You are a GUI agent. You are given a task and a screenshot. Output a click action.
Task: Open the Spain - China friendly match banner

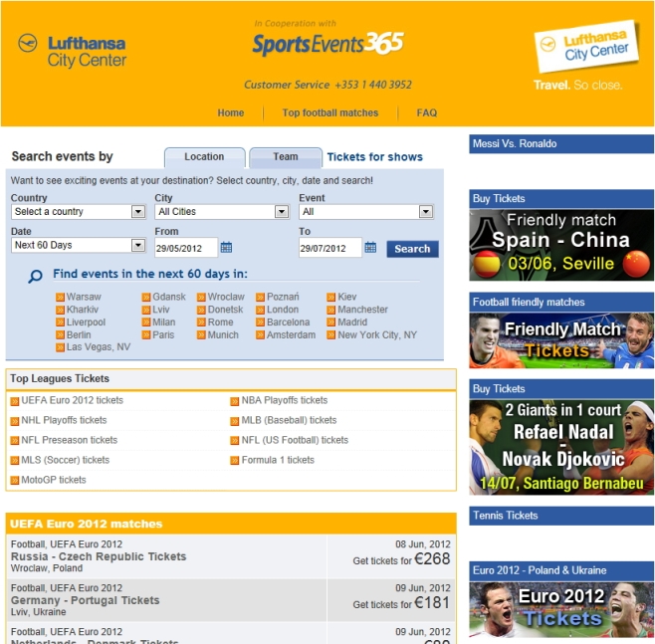tap(561, 245)
